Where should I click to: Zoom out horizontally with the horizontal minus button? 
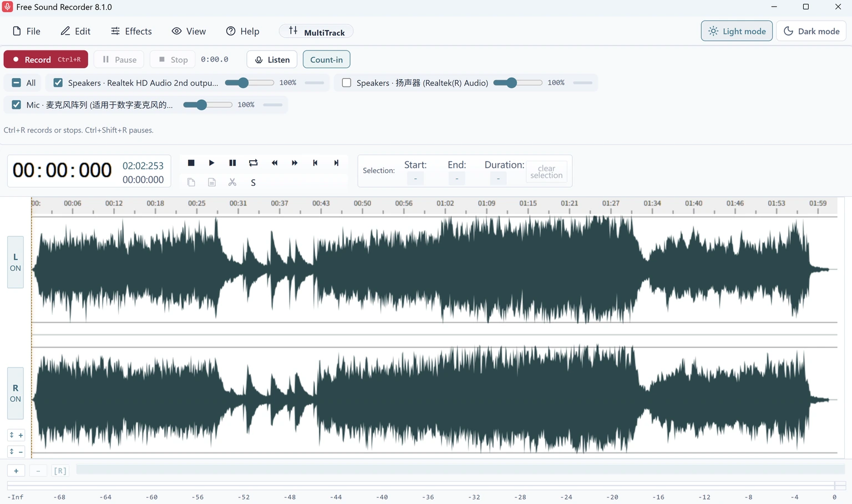click(x=38, y=471)
